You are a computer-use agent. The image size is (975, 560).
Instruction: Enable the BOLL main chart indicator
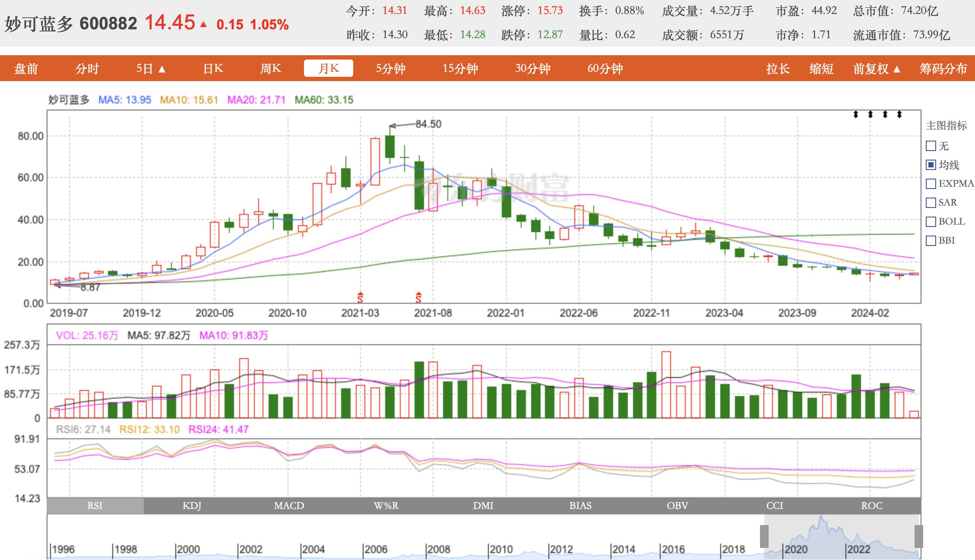(x=931, y=222)
